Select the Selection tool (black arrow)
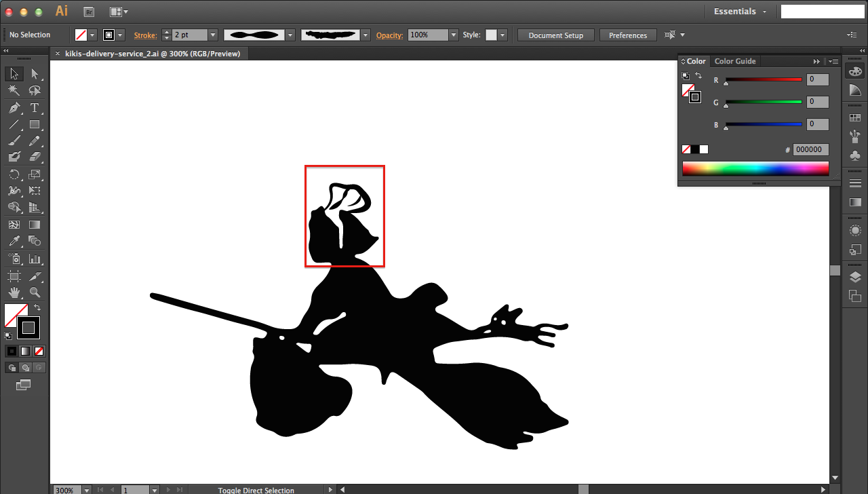868x494 pixels. (14, 74)
